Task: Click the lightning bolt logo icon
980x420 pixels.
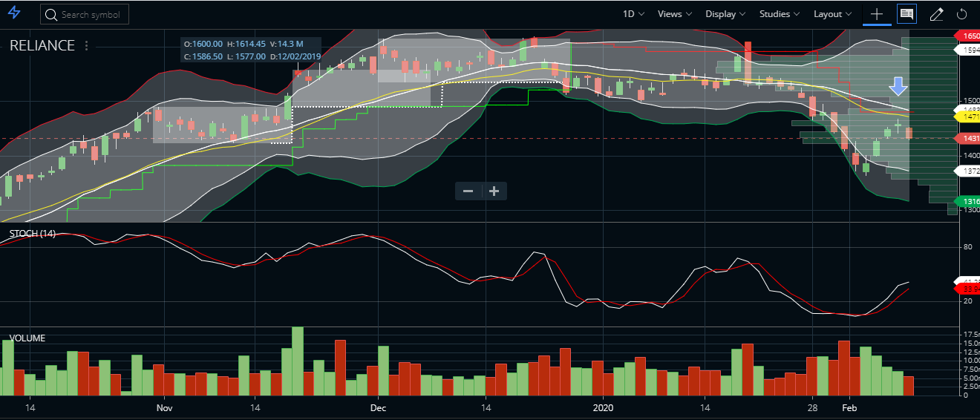Action: tap(14, 13)
